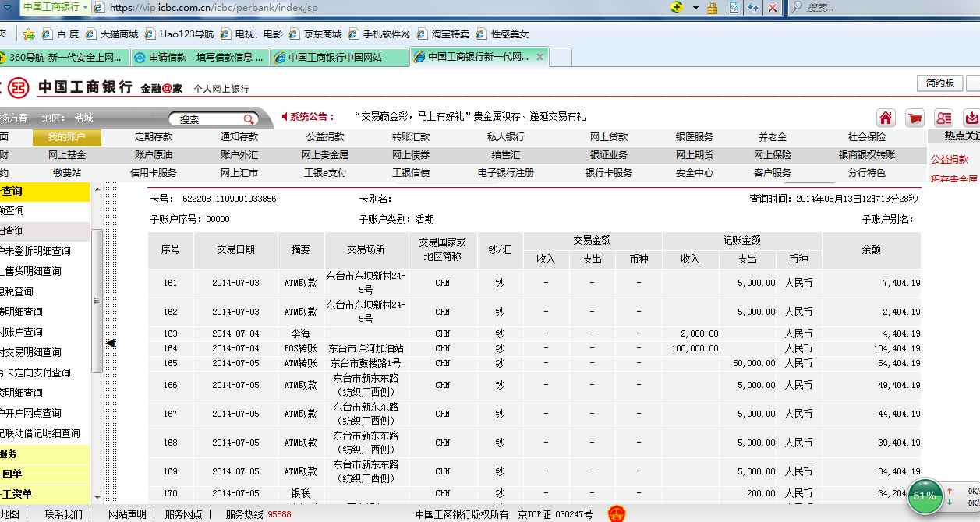Open the red shopping cart icon
The width and height of the screenshot is (980, 522).
coord(915,118)
